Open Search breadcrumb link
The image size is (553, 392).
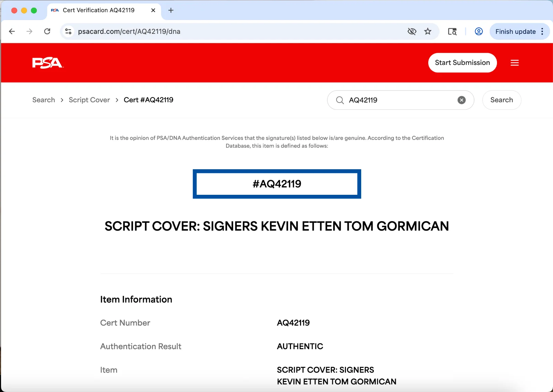pos(44,100)
